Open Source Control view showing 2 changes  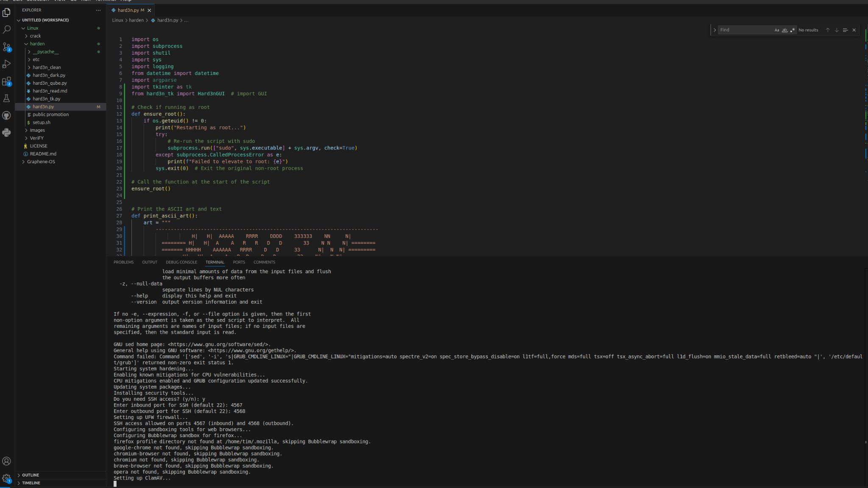(x=7, y=47)
